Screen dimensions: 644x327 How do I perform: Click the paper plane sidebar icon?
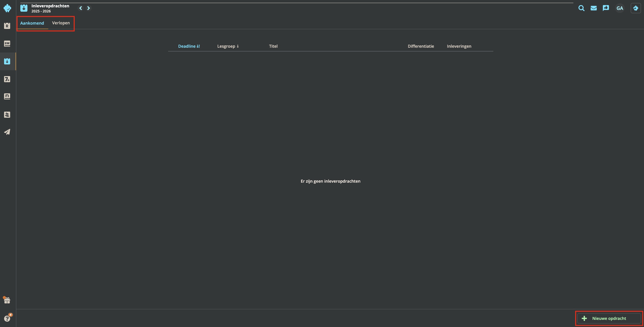(7, 132)
